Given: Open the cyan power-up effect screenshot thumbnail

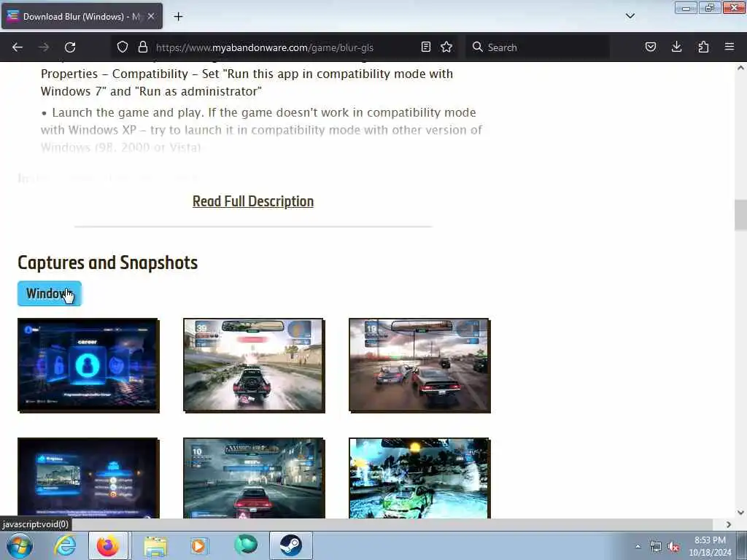Looking at the screenshot, I should (419, 478).
